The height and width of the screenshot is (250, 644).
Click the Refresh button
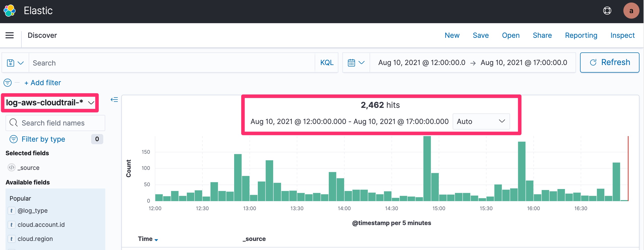point(610,62)
